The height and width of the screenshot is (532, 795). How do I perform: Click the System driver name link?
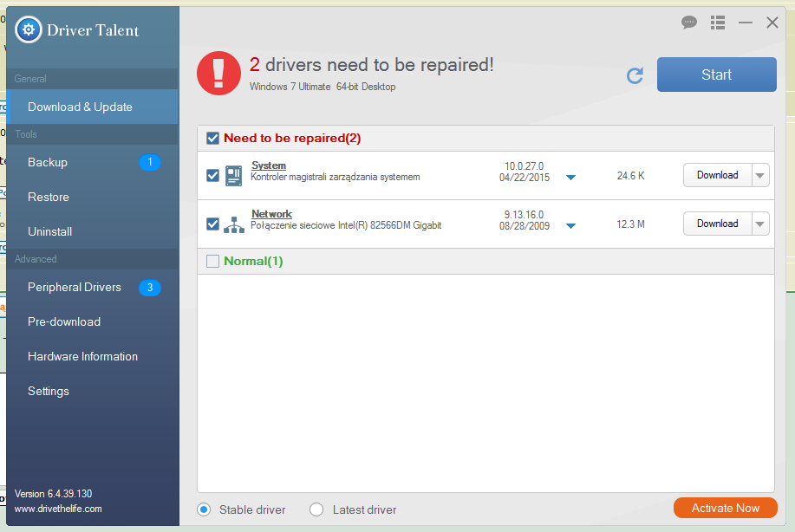[x=269, y=165]
